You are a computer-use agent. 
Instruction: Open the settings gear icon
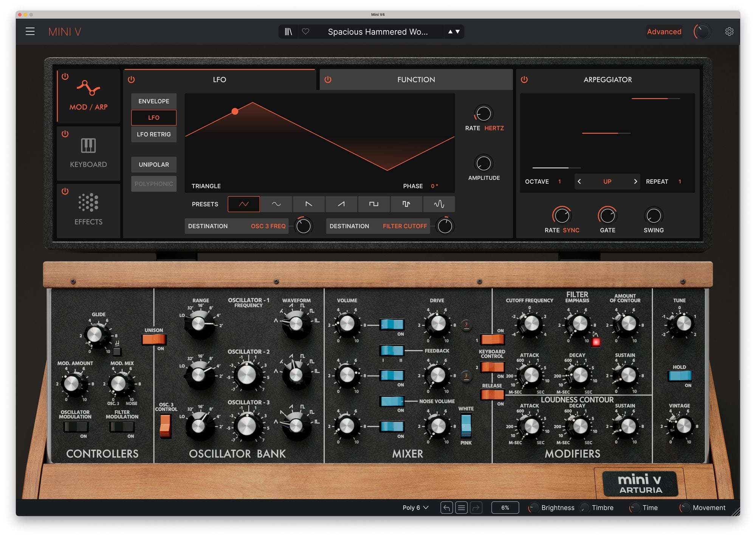pyautogui.click(x=729, y=32)
